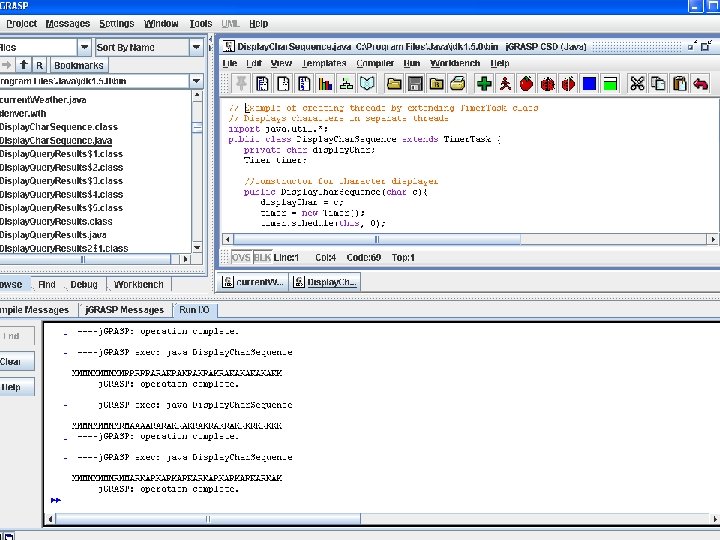Click the green plus compile icon

tap(484, 84)
